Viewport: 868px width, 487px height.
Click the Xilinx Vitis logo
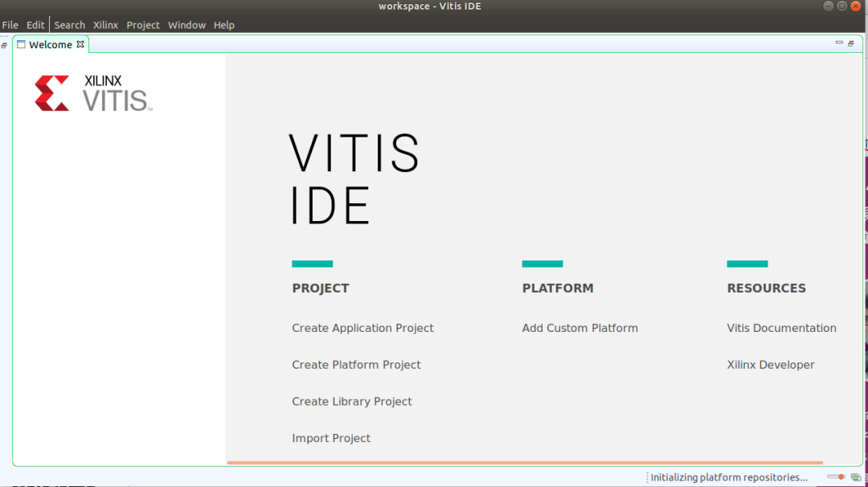(93, 93)
